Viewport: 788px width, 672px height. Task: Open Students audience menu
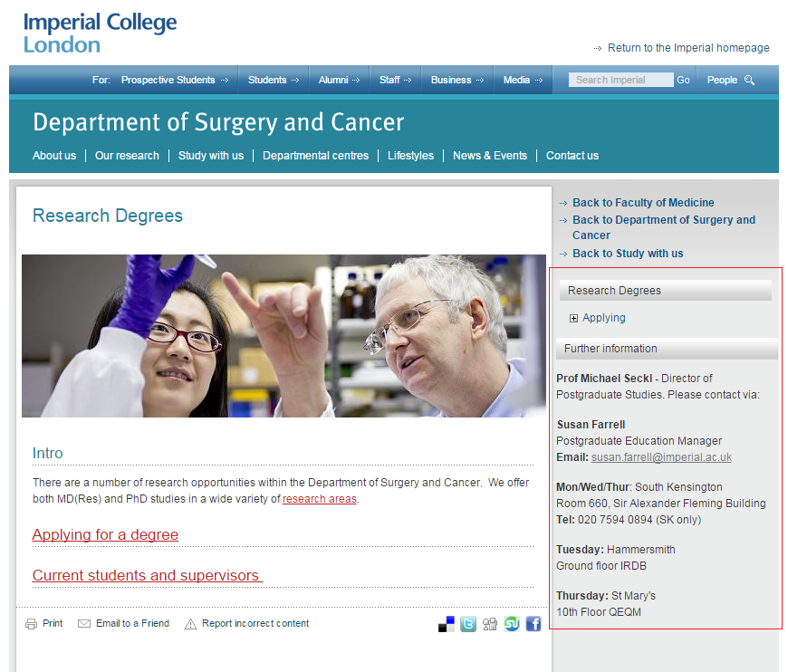pos(274,80)
